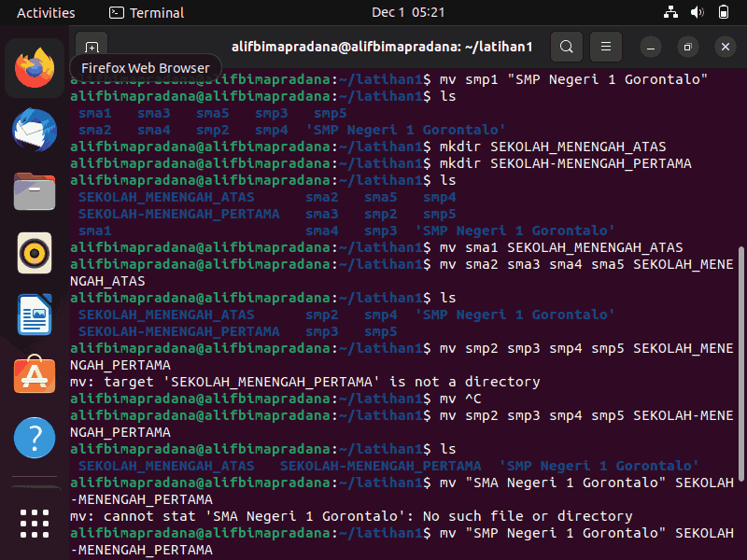
Task: Open the Terminal app menu in top bar
Action: coord(147,13)
